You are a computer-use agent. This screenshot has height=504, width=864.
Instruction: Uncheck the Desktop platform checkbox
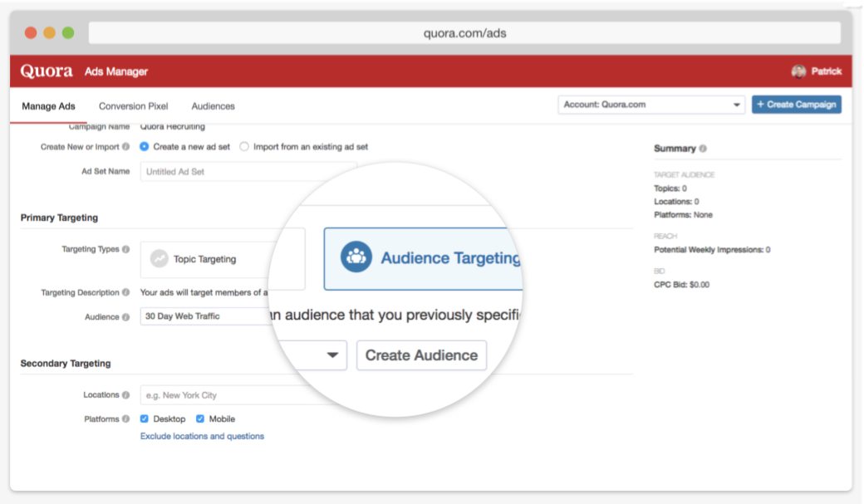pos(144,418)
